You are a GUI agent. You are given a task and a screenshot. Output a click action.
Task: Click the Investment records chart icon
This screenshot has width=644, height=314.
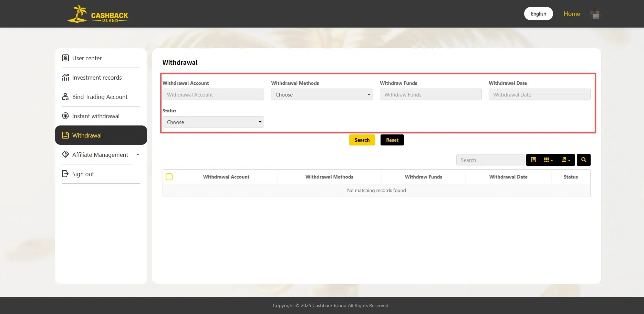(x=65, y=77)
